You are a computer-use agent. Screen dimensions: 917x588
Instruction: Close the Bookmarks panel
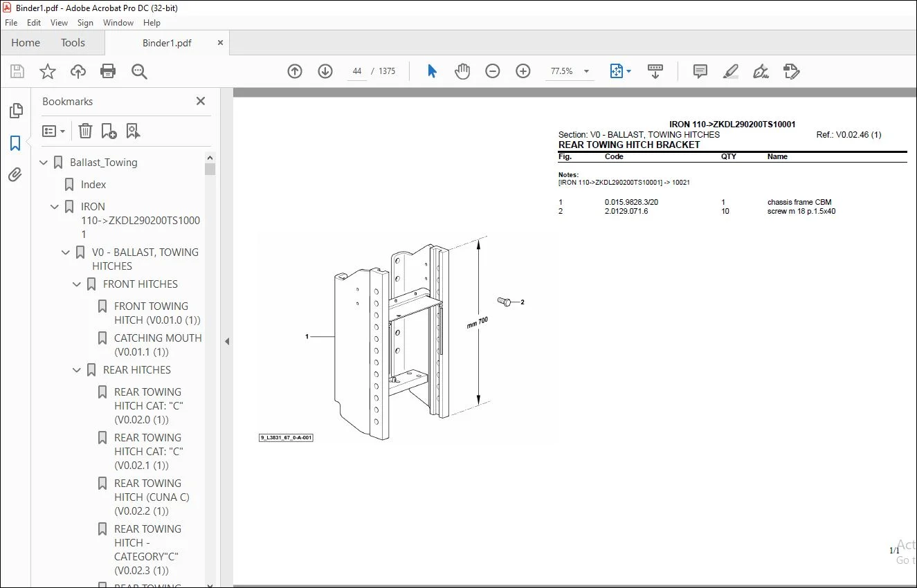coord(201,101)
